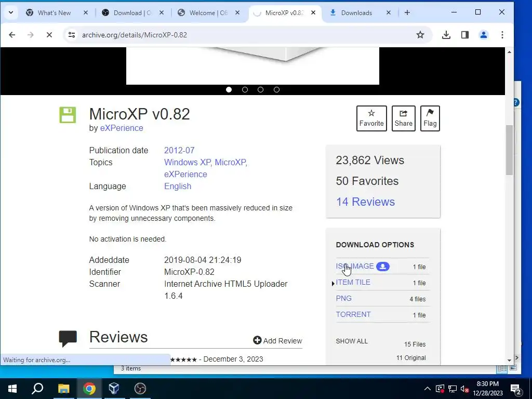
Task: Add a review
Action: 277,341
